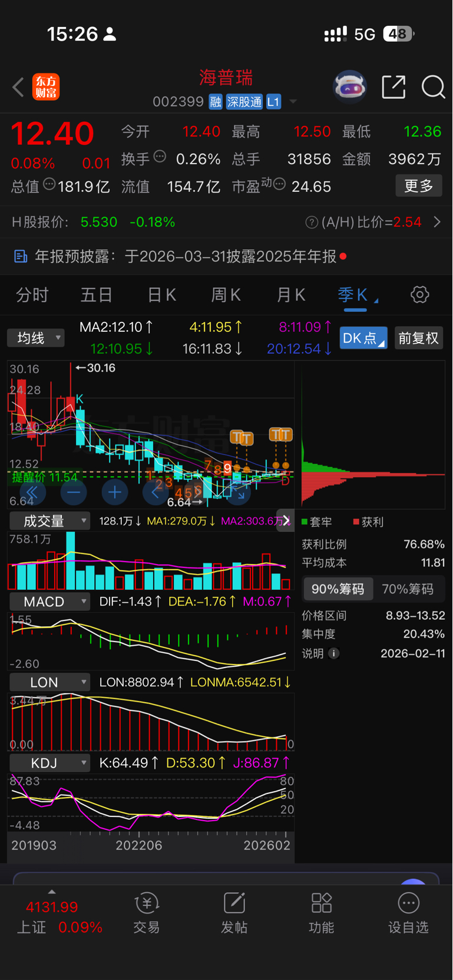Tap the 年报预披露 document icon
Image resolution: width=453 pixels, height=980 pixels.
pyautogui.click(x=21, y=256)
